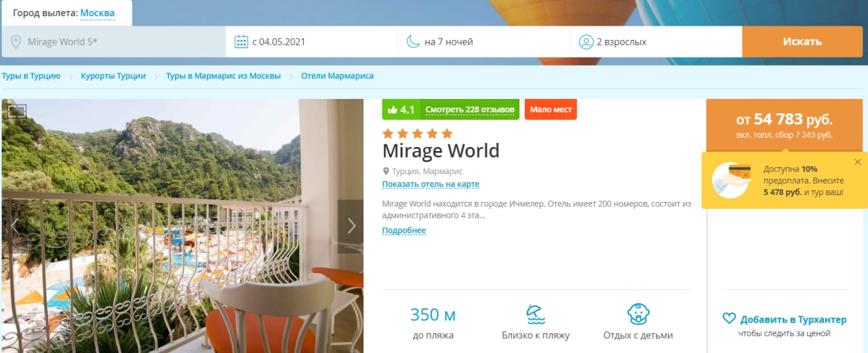Click the Mirage World hotel title
Viewport: 868px width, 353px height.
click(x=441, y=150)
